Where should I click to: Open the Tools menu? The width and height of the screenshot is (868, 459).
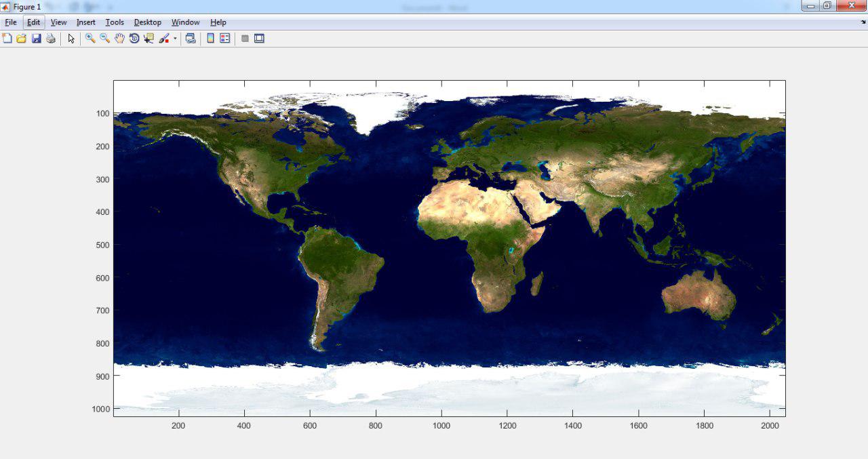point(115,22)
